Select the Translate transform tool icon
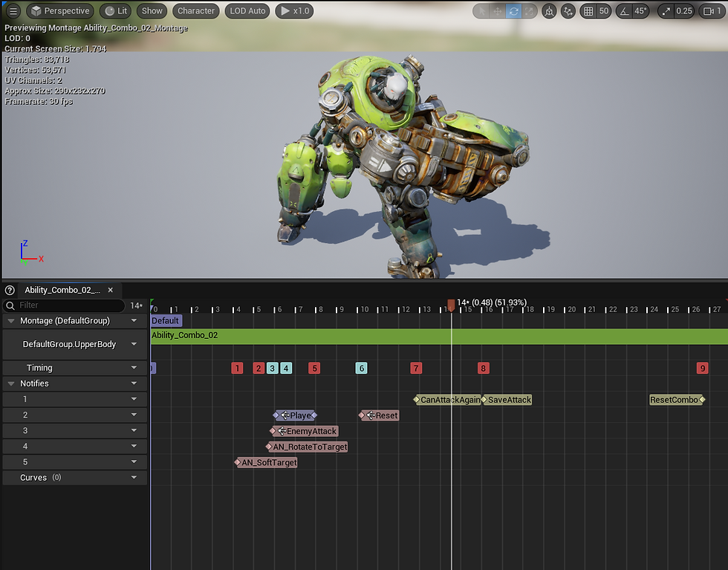Image resolution: width=728 pixels, height=570 pixels. point(497,11)
